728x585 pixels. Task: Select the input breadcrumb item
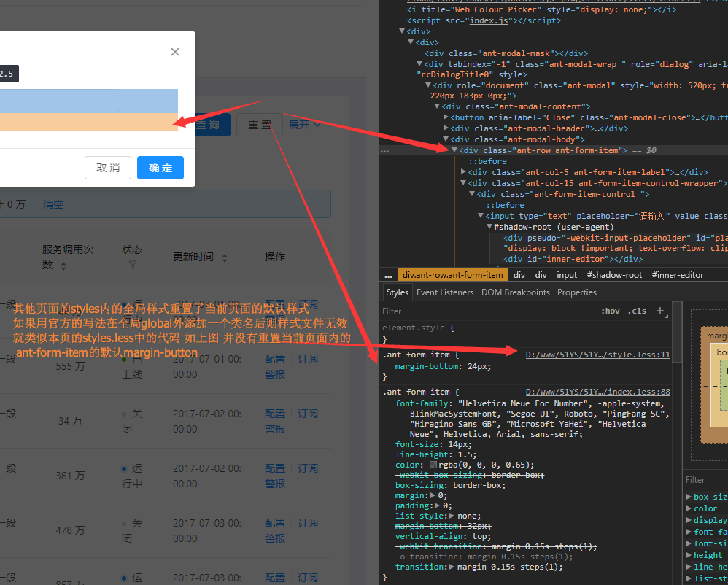click(x=567, y=275)
